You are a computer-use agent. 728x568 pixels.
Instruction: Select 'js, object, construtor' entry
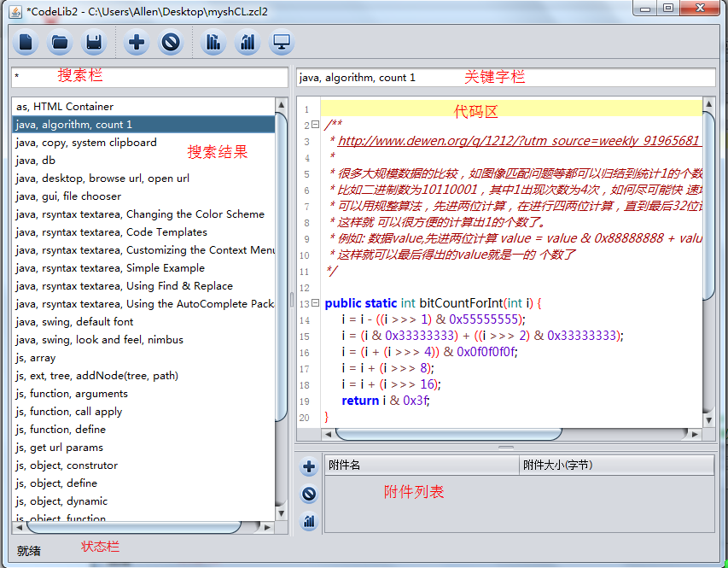click(x=143, y=466)
